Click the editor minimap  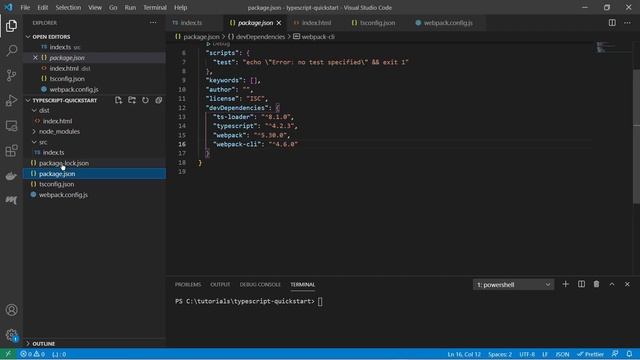tap(613, 47)
